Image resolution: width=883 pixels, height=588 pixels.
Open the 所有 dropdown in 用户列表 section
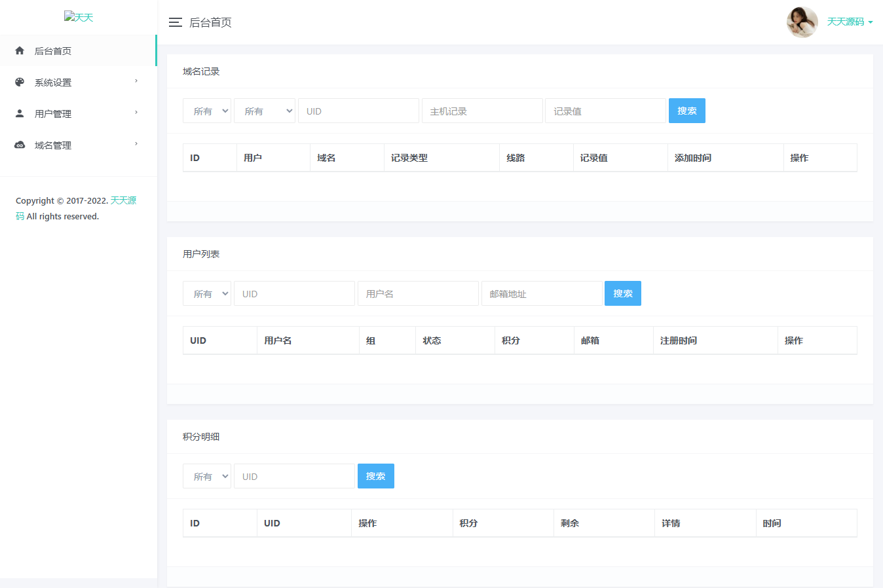point(207,293)
